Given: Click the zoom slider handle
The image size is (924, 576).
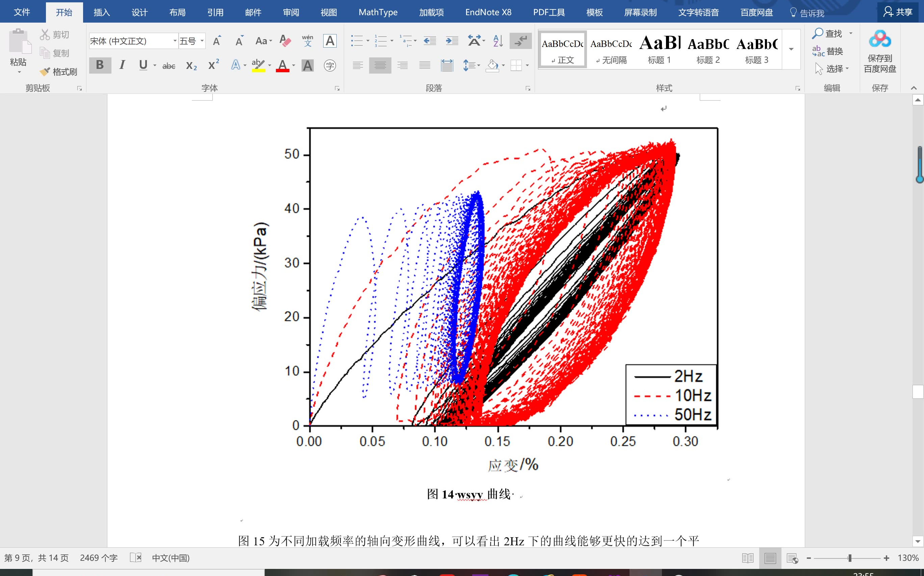Looking at the screenshot, I should [x=850, y=558].
